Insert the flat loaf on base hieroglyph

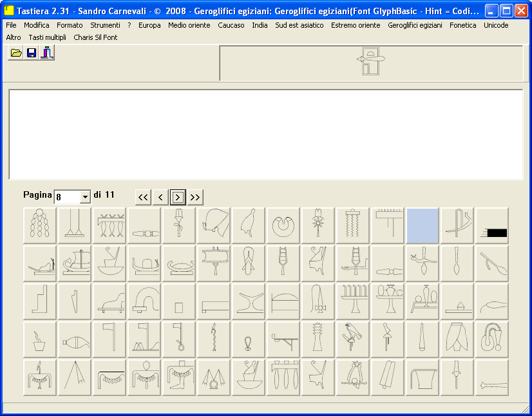457,301
